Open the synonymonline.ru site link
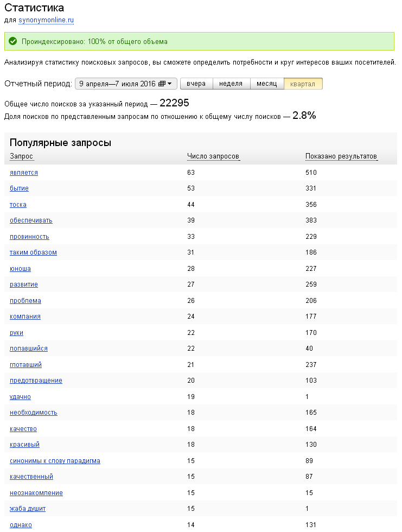 (x=46, y=20)
